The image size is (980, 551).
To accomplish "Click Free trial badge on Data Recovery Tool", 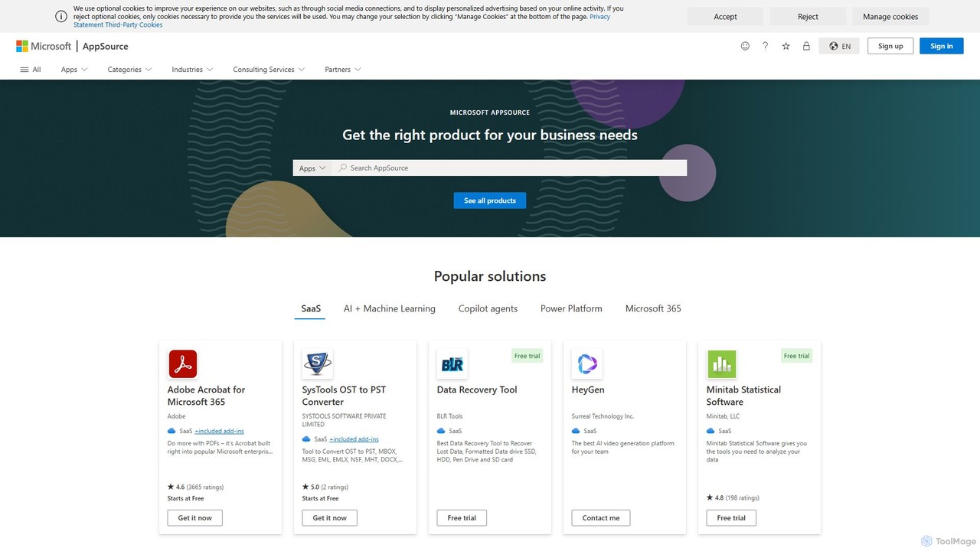I will point(527,356).
